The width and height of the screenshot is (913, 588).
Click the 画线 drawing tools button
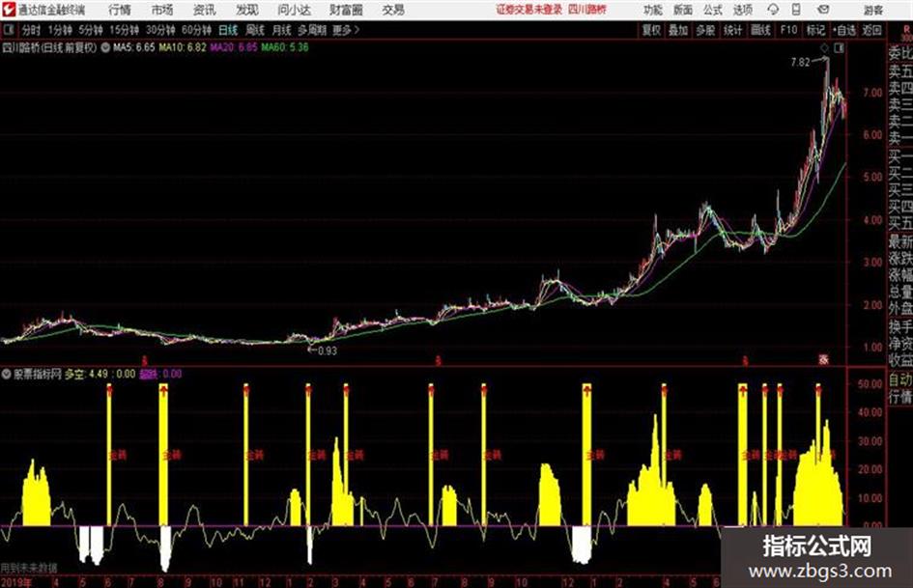pos(760,30)
